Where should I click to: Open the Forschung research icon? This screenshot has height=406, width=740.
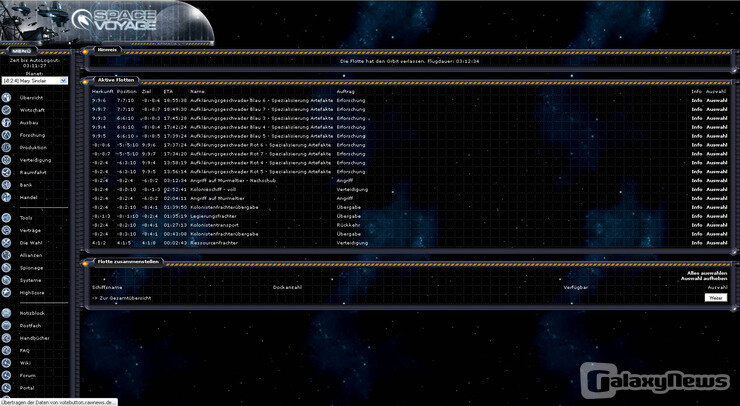pos(6,135)
